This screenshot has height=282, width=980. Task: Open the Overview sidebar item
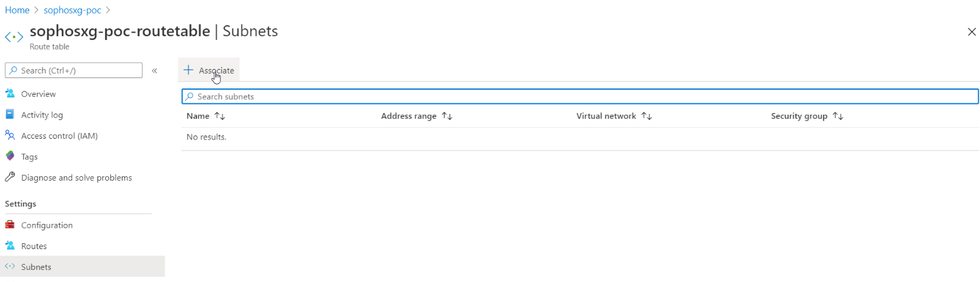pos(38,94)
